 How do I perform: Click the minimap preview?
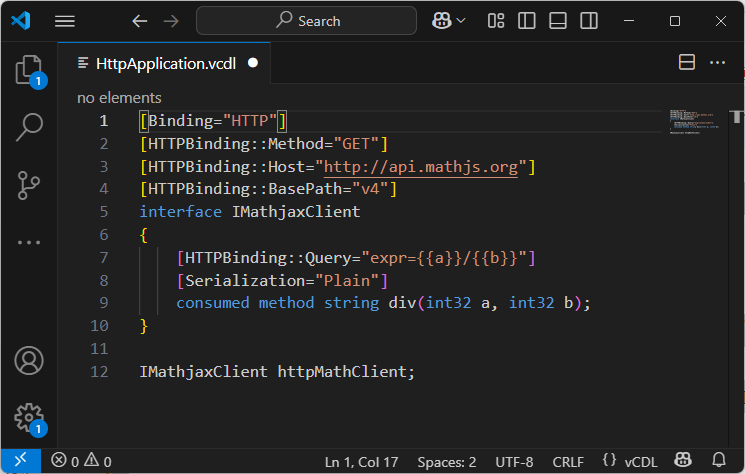click(694, 122)
